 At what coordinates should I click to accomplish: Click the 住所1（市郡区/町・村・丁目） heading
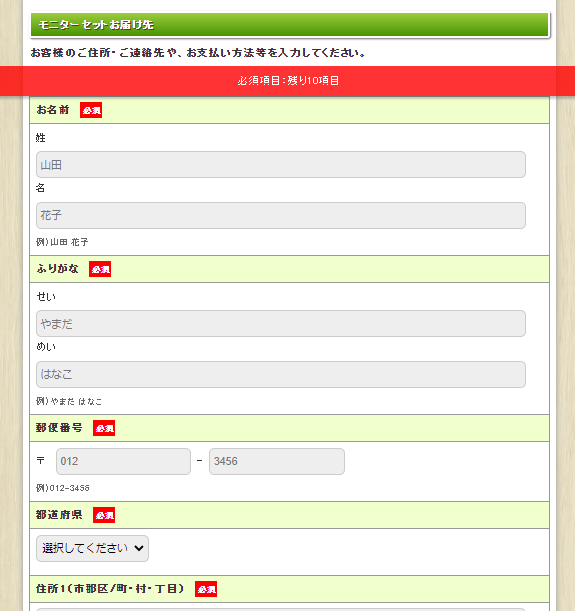tap(110, 589)
